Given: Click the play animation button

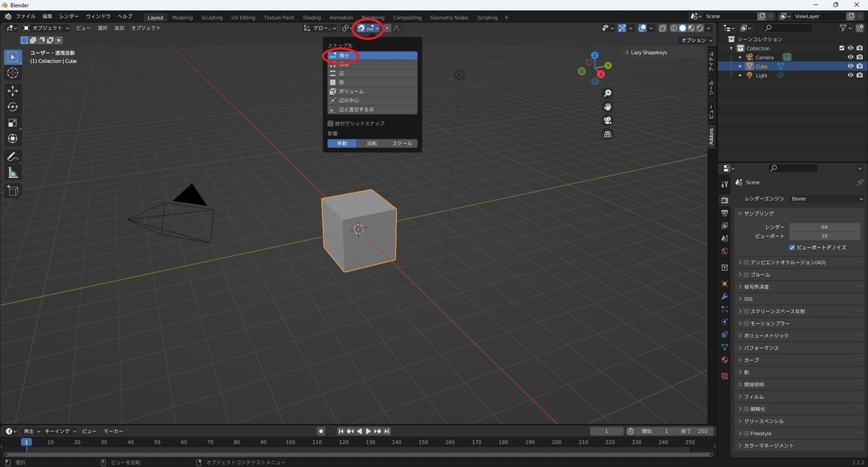Looking at the screenshot, I should click(368, 432).
